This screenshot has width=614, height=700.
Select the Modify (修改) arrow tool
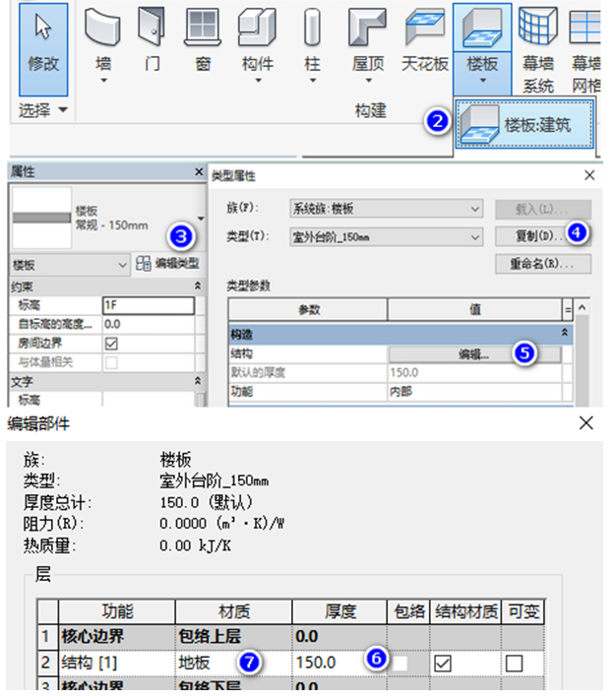(43, 30)
